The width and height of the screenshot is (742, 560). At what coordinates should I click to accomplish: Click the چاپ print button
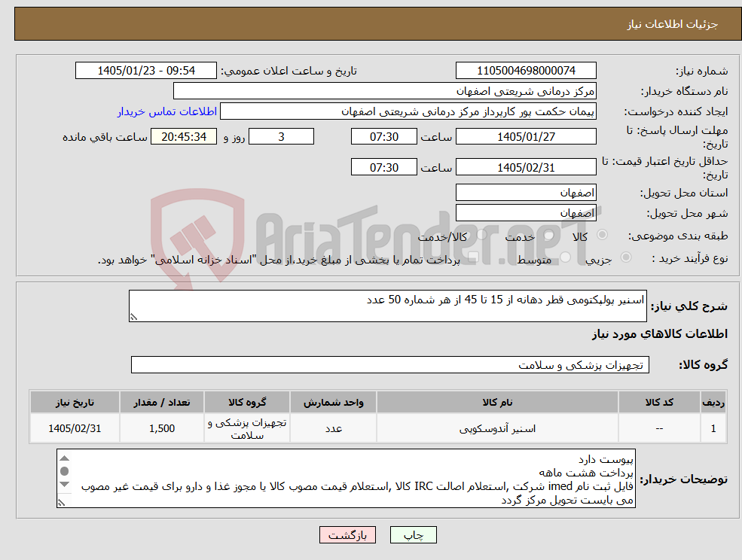[413, 535]
